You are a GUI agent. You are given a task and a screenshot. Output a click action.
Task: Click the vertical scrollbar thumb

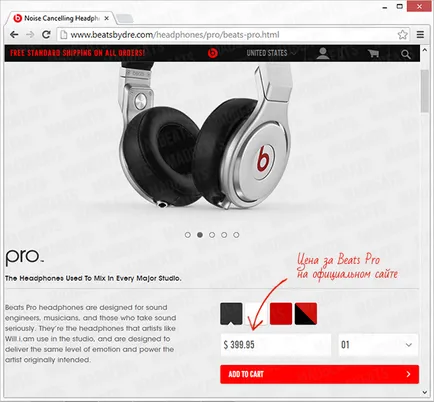click(x=425, y=91)
